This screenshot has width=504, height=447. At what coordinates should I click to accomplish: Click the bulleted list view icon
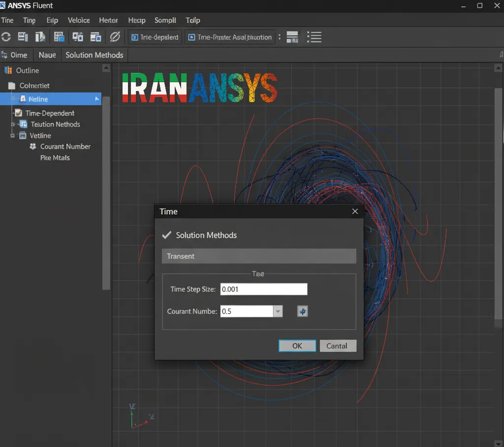pyautogui.click(x=314, y=37)
